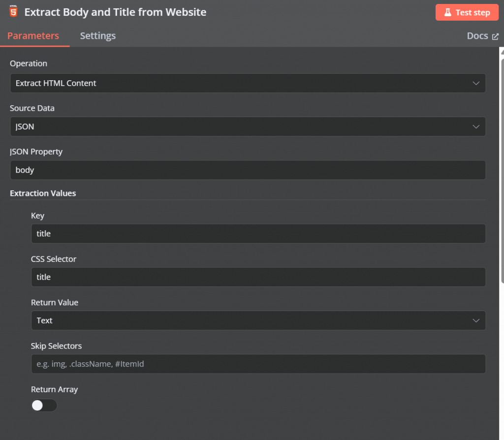The image size is (504, 440).
Task: Focus the Key input field
Action: pyautogui.click(x=258, y=234)
